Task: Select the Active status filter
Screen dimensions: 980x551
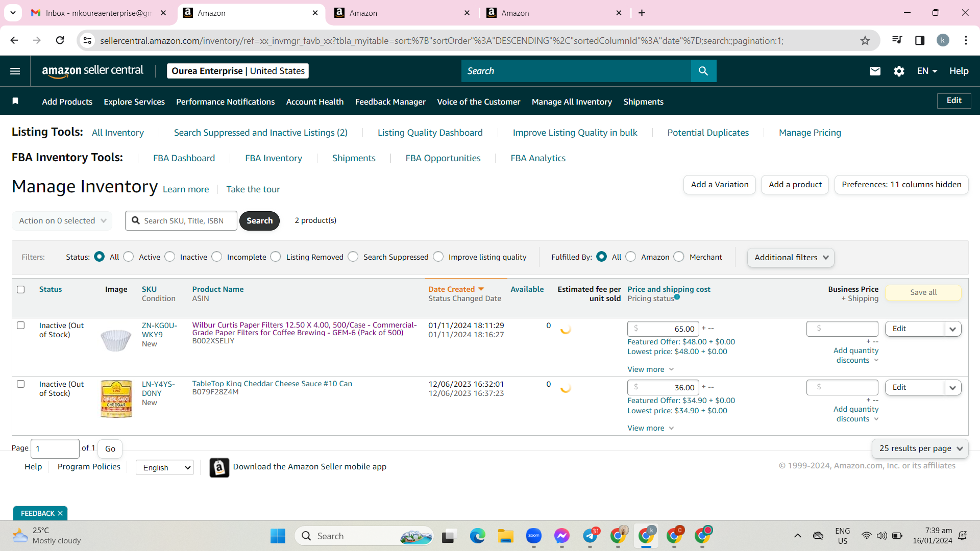Action: [129, 257]
